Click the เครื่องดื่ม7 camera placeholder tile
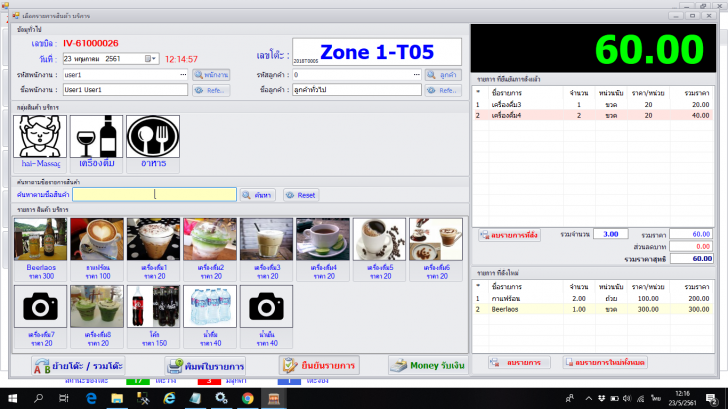Viewport: 728px width, 409px height. click(40, 317)
